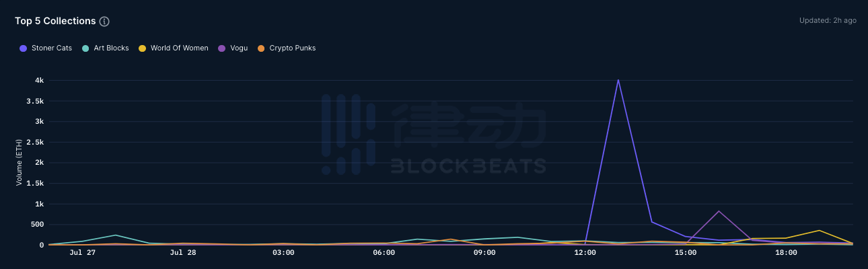Click the purple Vogu legend dot
The width and height of the screenshot is (868, 269).
222,48
